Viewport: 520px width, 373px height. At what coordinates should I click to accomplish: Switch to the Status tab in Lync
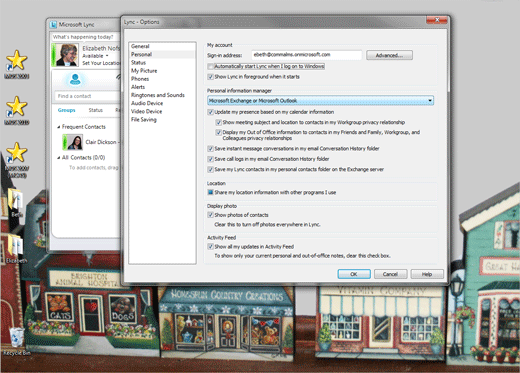96,110
